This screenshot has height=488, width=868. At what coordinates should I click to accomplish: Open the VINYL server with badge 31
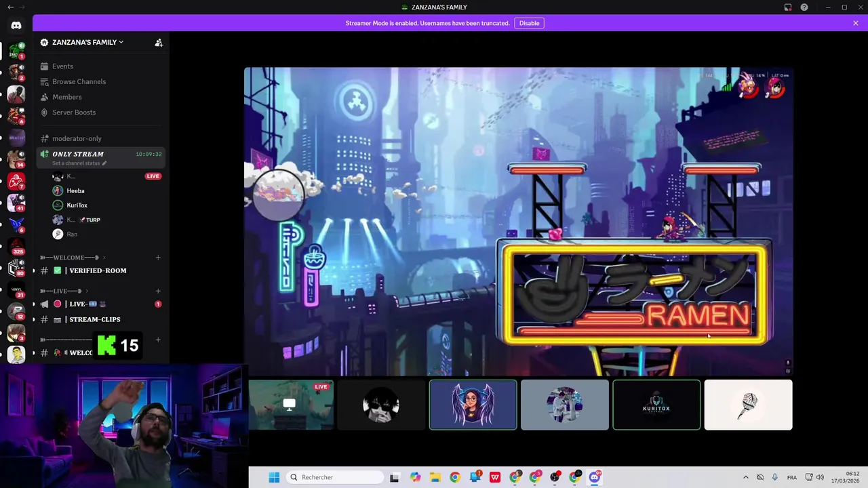click(x=16, y=289)
